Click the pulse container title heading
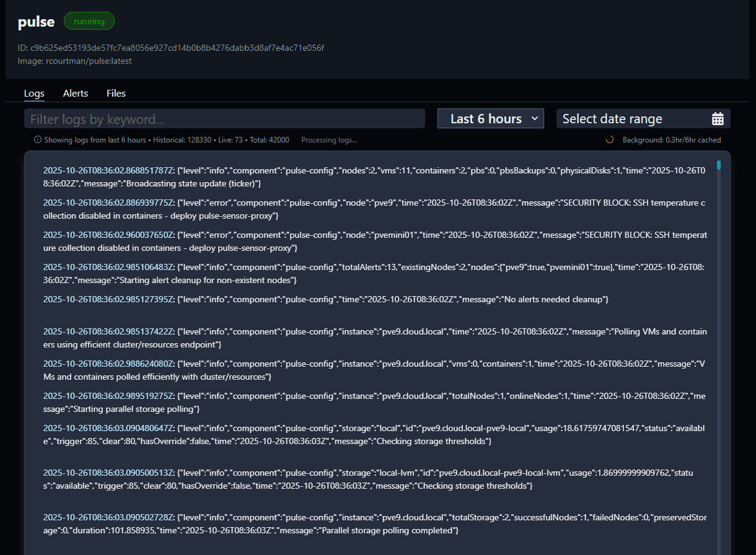This screenshot has height=555, width=756. [x=35, y=21]
